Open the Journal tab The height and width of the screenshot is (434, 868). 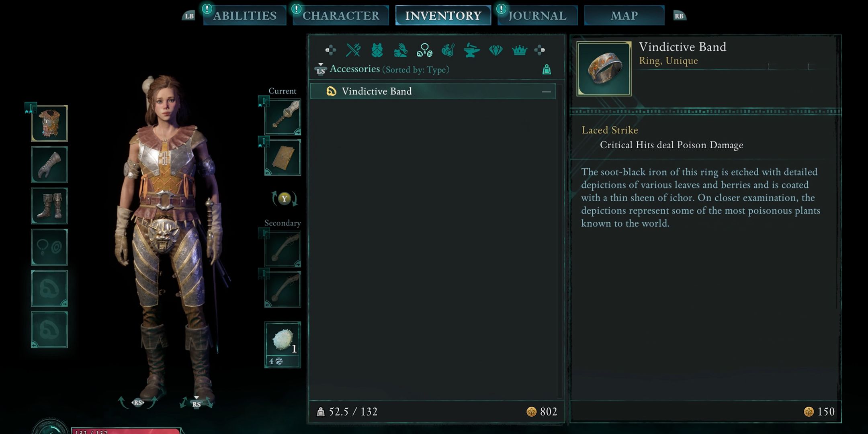(537, 16)
